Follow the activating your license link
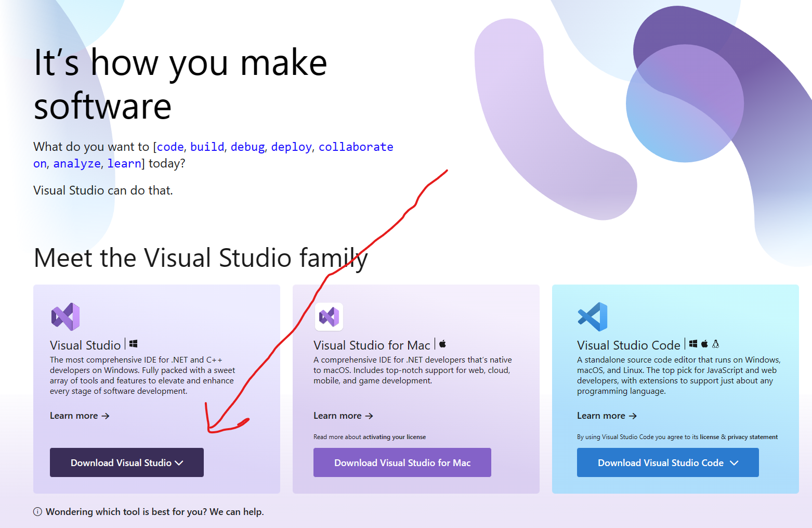Image resolution: width=812 pixels, height=528 pixels. pyautogui.click(x=394, y=437)
